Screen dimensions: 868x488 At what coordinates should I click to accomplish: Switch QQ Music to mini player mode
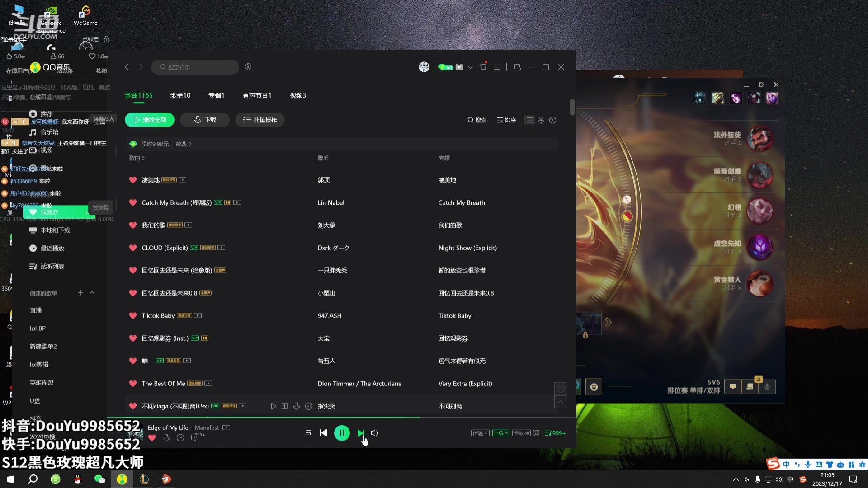[x=518, y=67]
